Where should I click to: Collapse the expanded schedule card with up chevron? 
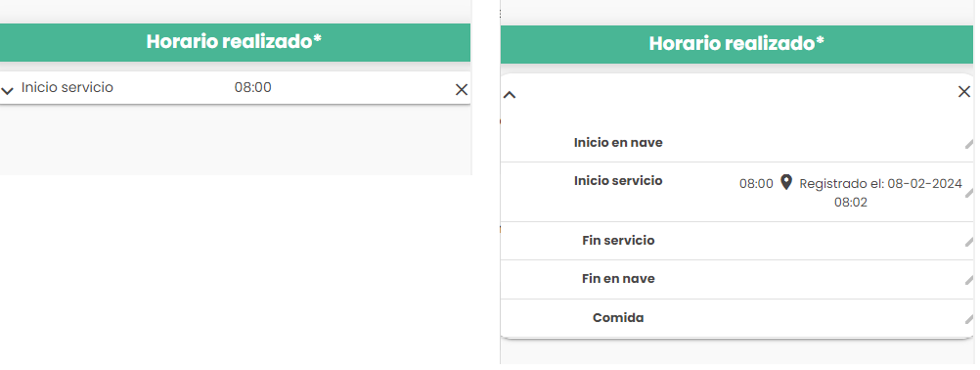pos(510,95)
